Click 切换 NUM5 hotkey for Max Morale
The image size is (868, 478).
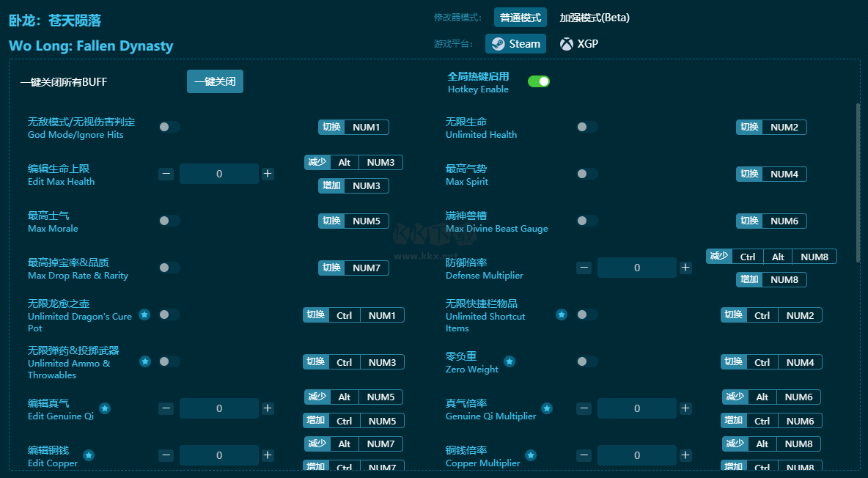(x=353, y=221)
